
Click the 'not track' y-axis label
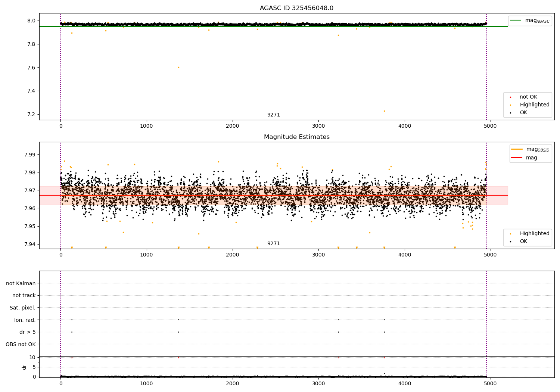[x=24, y=296]
